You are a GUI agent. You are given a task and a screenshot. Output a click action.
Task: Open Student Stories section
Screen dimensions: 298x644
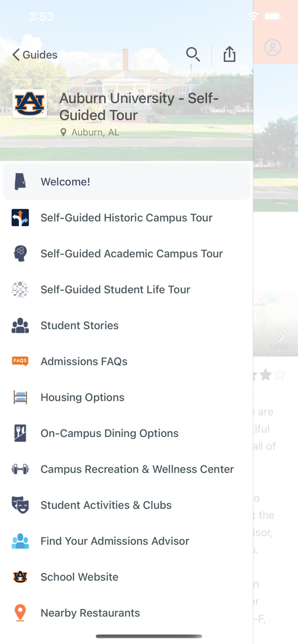pyautogui.click(x=79, y=325)
